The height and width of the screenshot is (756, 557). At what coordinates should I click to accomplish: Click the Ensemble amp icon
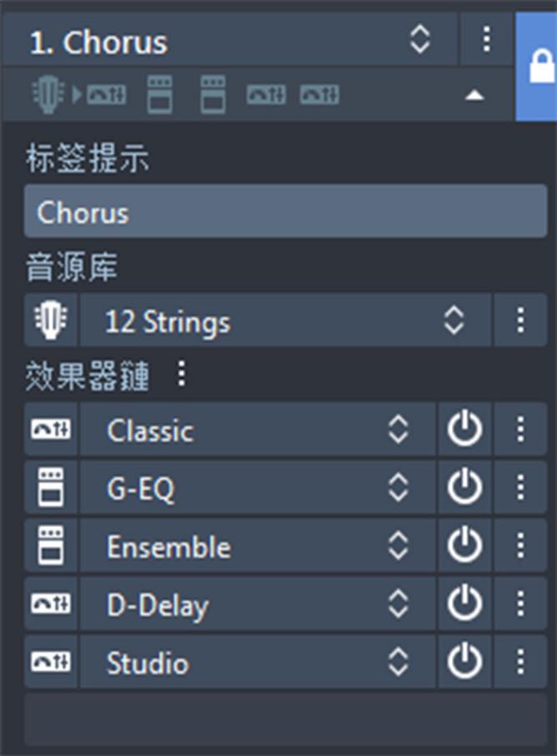click(49, 547)
